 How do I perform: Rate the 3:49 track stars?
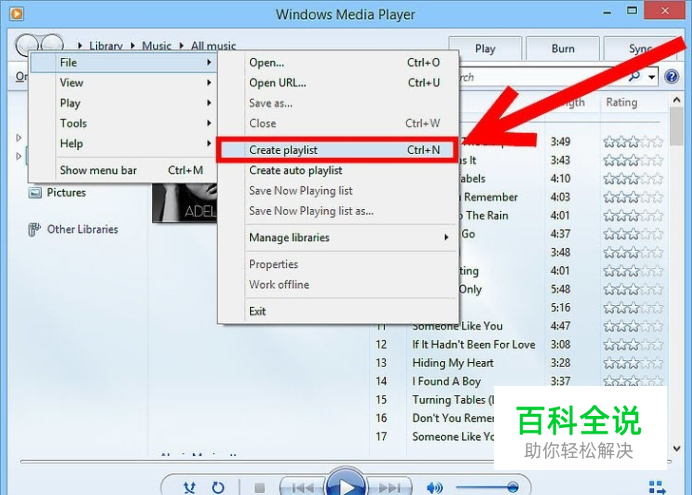pyautogui.click(x=633, y=142)
